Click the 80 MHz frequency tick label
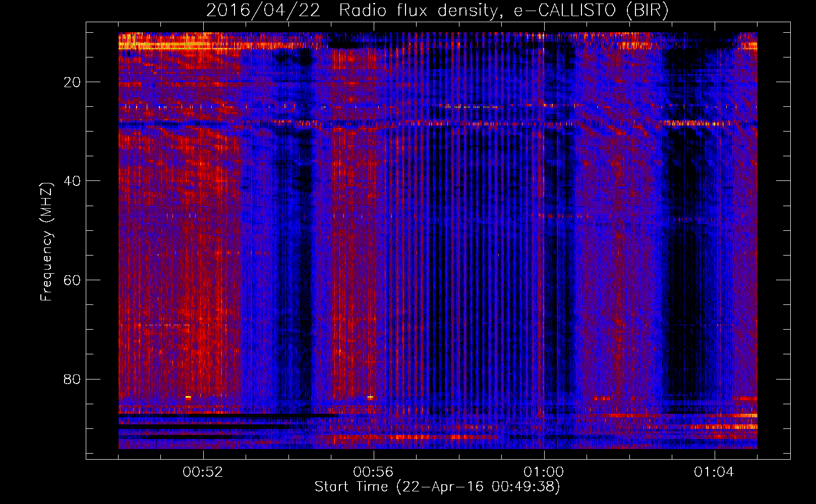This screenshot has width=816, height=504. (x=73, y=379)
